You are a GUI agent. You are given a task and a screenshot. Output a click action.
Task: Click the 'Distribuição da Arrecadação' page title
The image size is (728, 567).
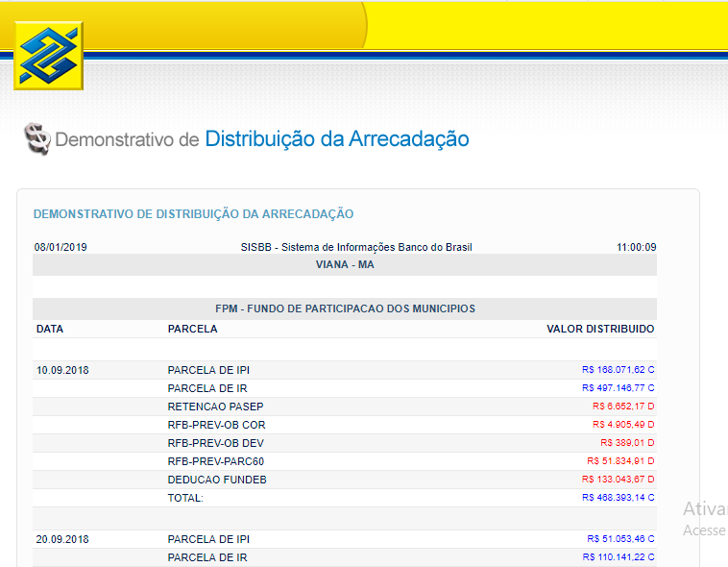pos(336,139)
